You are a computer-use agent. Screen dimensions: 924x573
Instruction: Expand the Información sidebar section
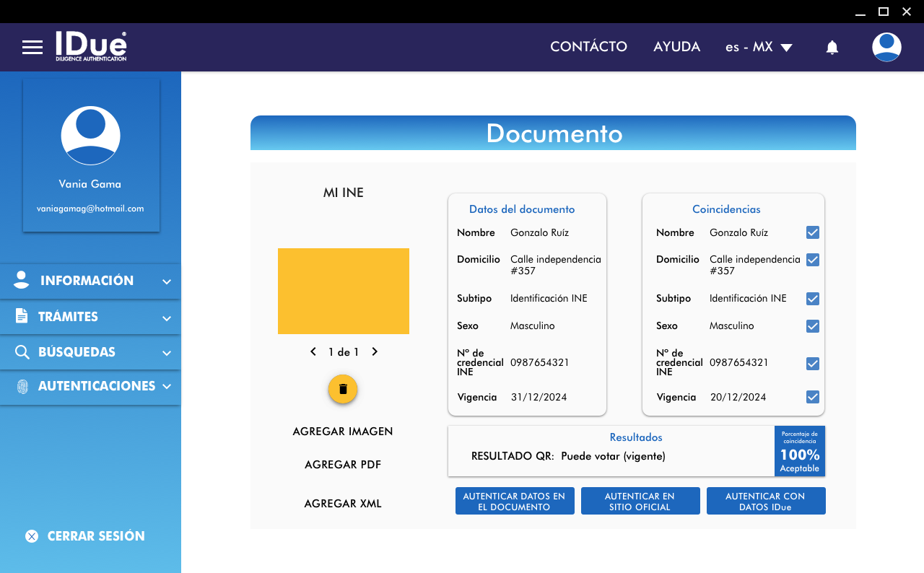[90, 281]
